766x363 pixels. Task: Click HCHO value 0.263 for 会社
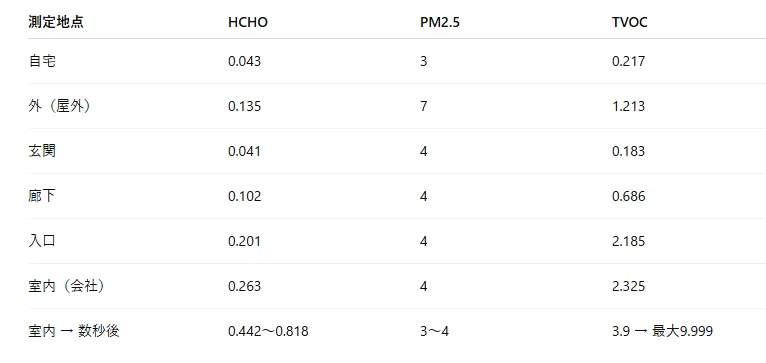(244, 286)
